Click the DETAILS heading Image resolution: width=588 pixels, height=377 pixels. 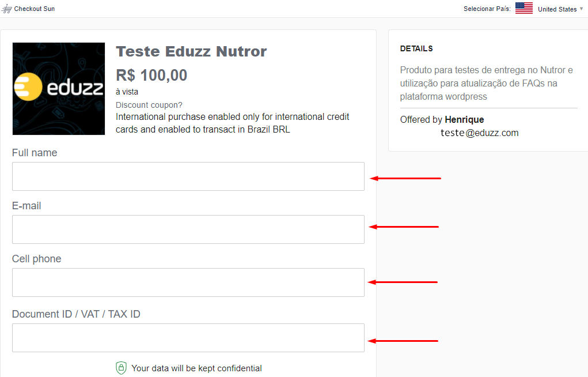click(416, 49)
